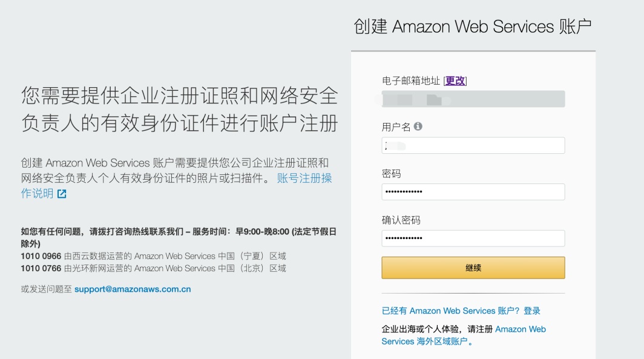
Task: Click the info icon beside 用户名
Action: point(418,127)
